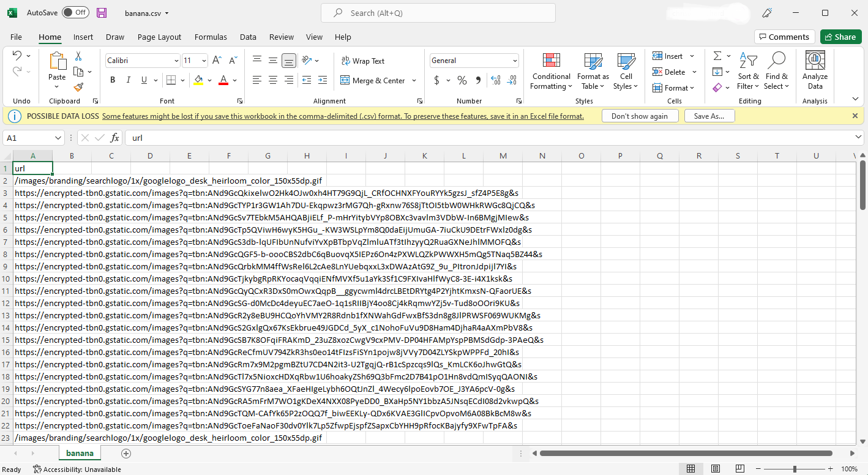This screenshot has width=868, height=475.
Task: Open the File menu
Action: (x=16, y=37)
